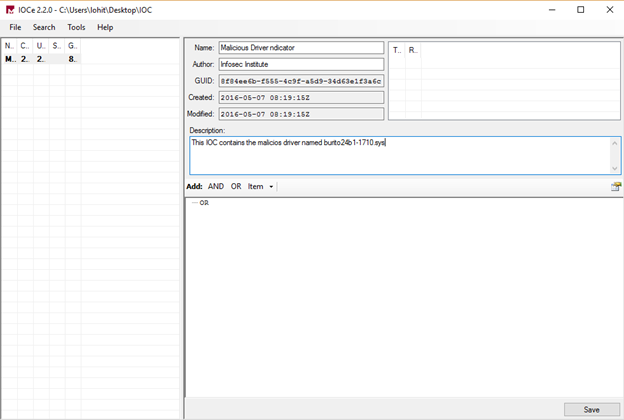Open the Tools menu

tap(76, 27)
